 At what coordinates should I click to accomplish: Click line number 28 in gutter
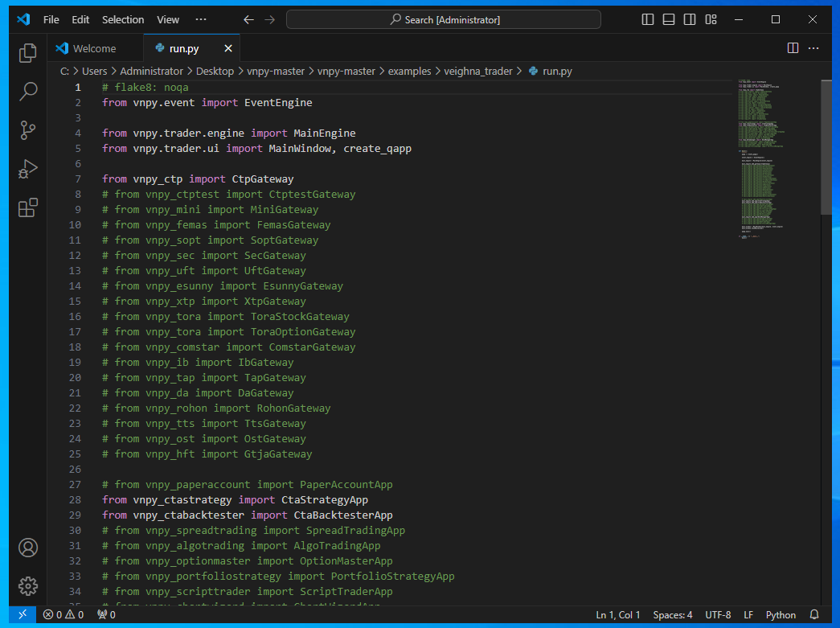75,500
